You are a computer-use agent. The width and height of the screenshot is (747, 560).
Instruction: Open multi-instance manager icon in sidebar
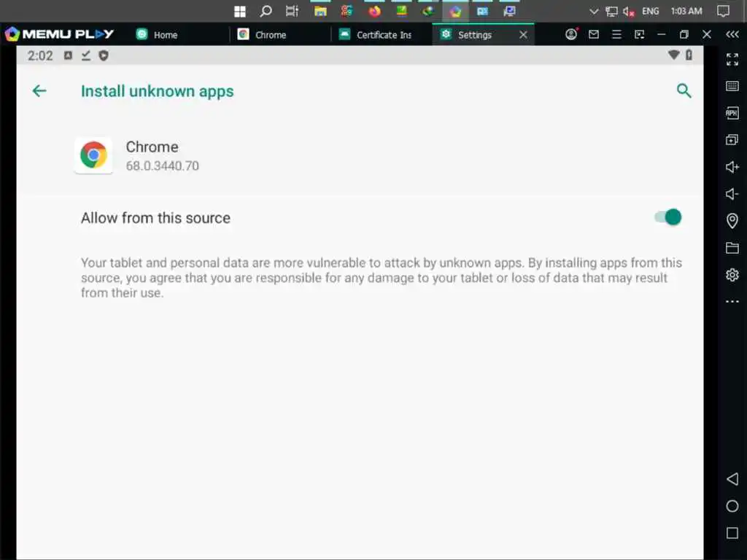click(732, 139)
